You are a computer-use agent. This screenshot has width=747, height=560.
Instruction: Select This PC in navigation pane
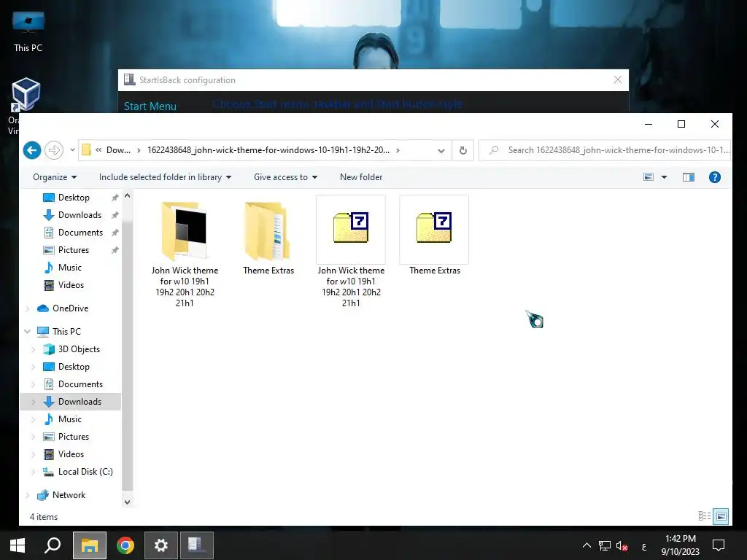coord(66,332)
